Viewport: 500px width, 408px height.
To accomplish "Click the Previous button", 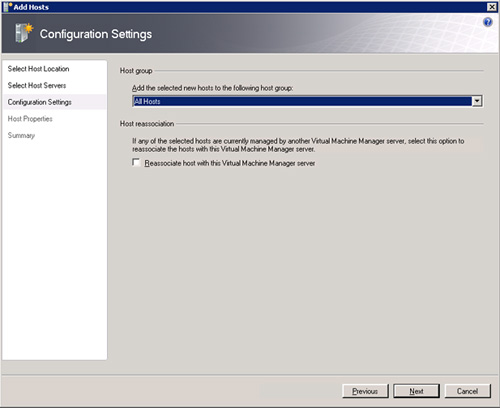I will click(365, 391).
